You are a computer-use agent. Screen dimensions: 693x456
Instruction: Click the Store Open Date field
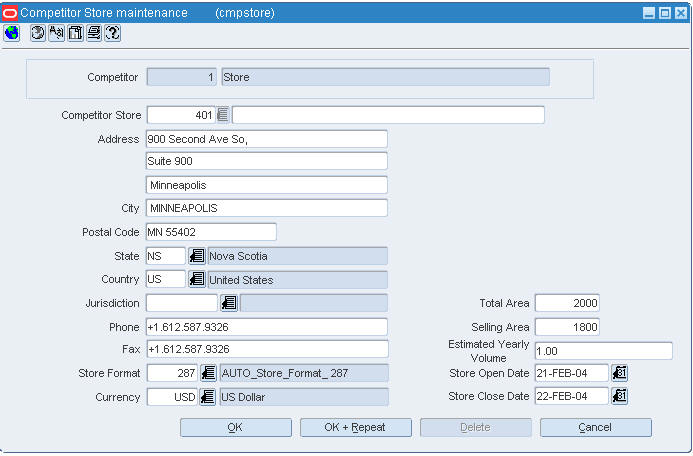(571, 373)
